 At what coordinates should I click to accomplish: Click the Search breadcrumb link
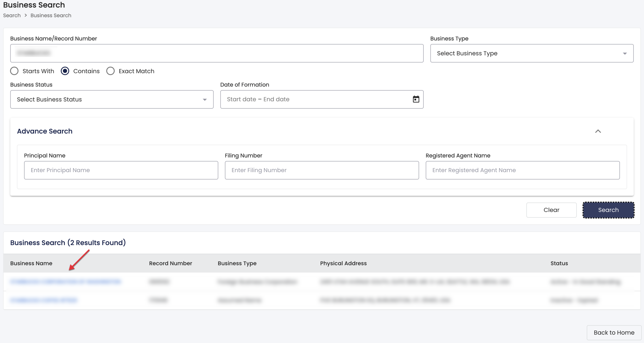pyautogui.click(x=12, y=15)
